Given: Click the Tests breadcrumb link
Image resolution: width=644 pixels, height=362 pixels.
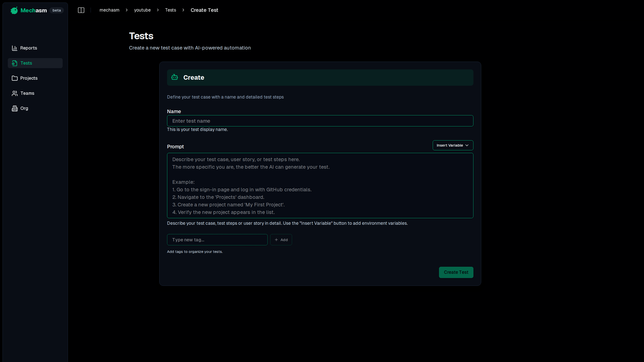Looking at the screenshot, I should [171, 10].
